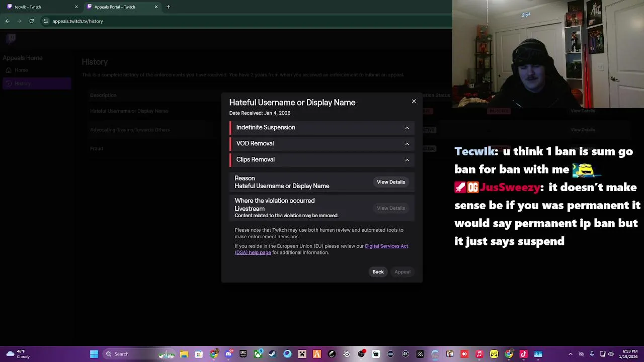Open Xbox app from the taskbar
This screenshot has height=362, width=644.
[x=258, y=354]
